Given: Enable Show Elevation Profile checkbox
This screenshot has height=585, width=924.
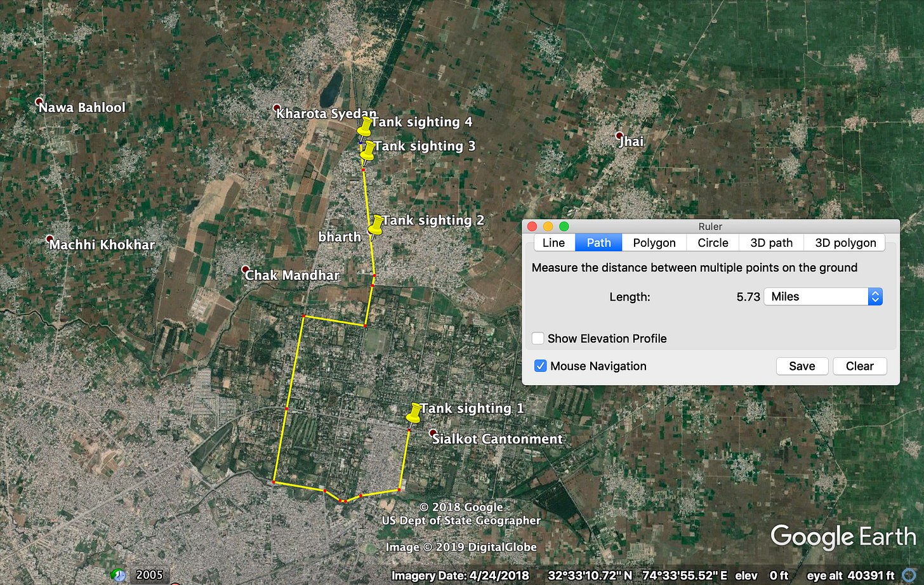Looking at the screenshot, I should point(538,338).
